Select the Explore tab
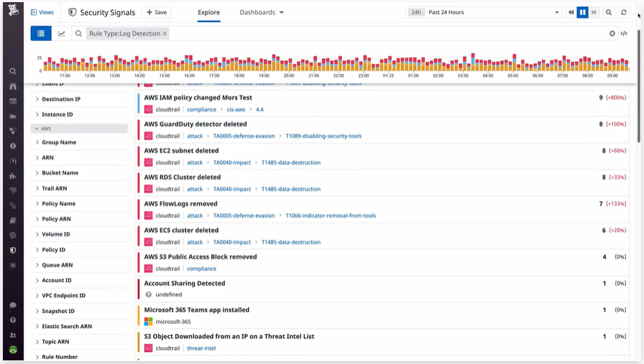 [x=208, y=12]
